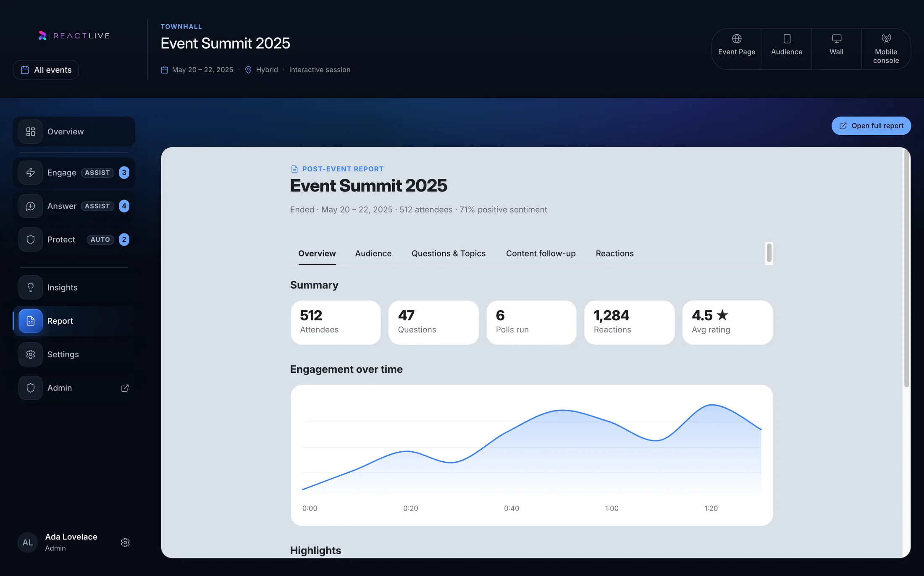Click the engagement over time chart
The width and height of the screenshot is (924, 576).
tap(531, 455)
